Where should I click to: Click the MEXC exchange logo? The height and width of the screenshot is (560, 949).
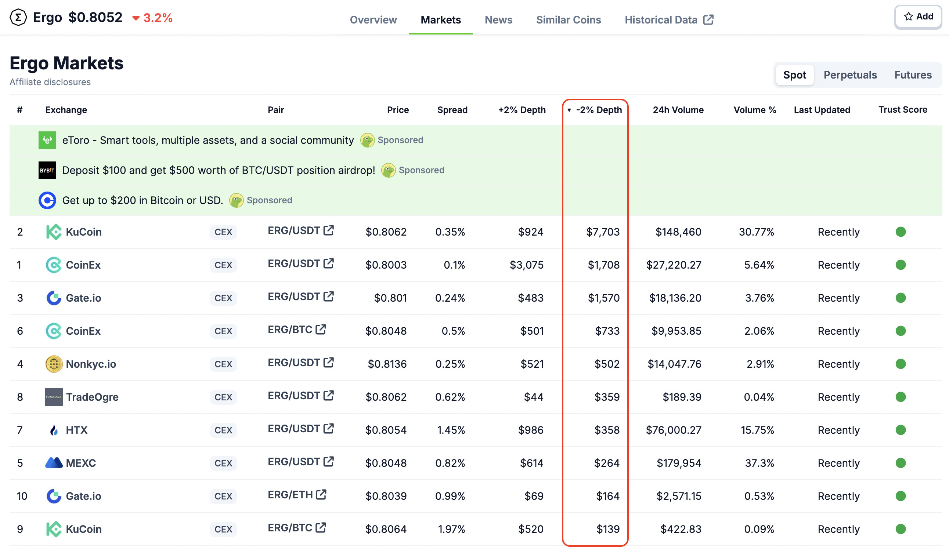[x=54, y=463]
